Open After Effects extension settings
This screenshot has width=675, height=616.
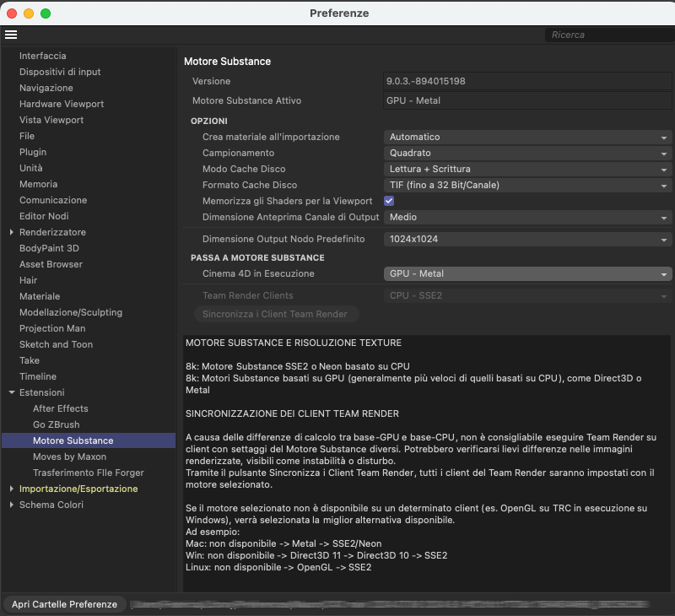(61, 408)
